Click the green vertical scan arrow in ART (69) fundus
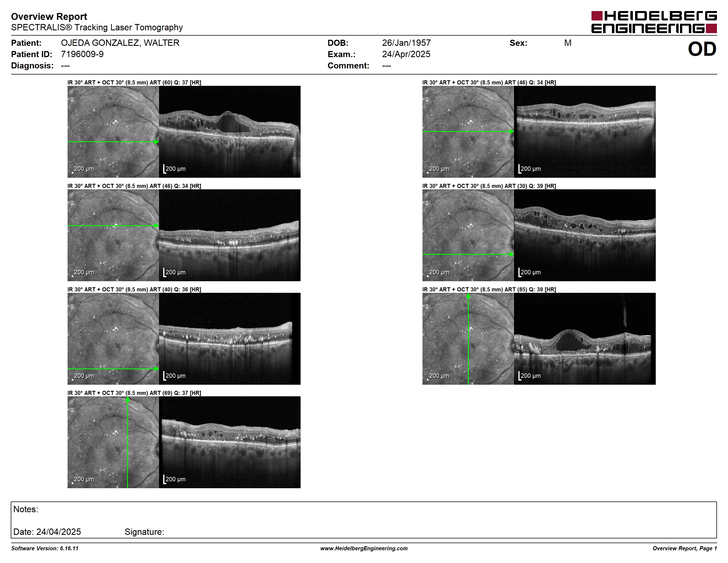 (x=127, y=442)
